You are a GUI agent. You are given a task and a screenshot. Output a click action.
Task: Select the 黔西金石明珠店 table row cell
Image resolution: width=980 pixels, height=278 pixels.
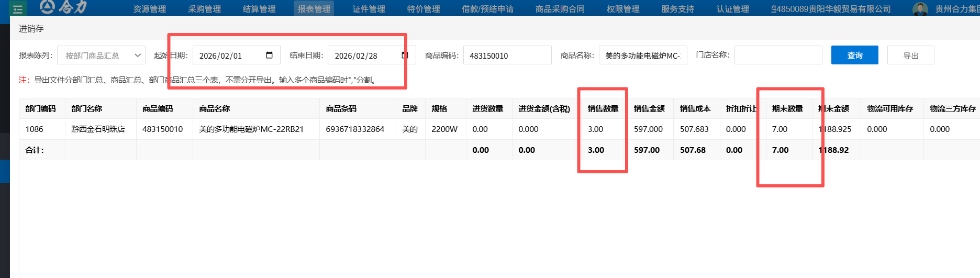coord(98,129)
